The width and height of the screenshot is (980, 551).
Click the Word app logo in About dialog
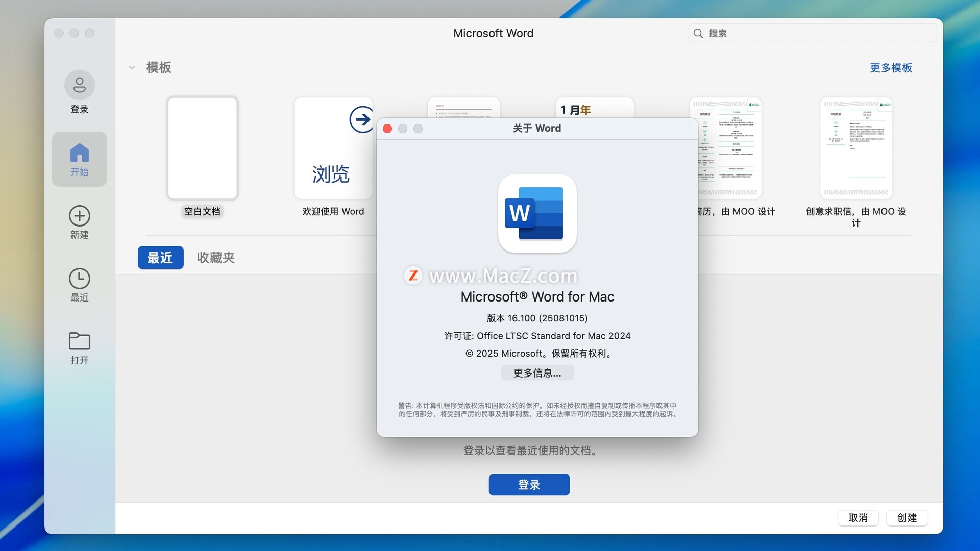click(537, 213)
